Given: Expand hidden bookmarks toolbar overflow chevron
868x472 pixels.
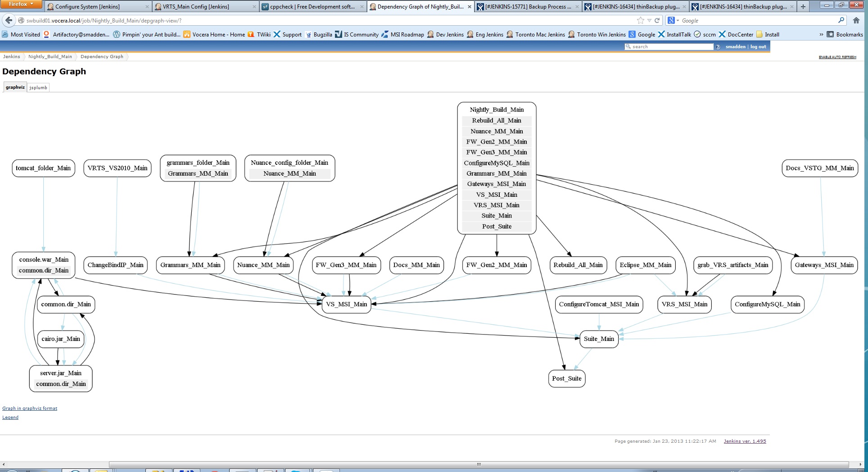Looking at the screenshot, I should (821, 34).
